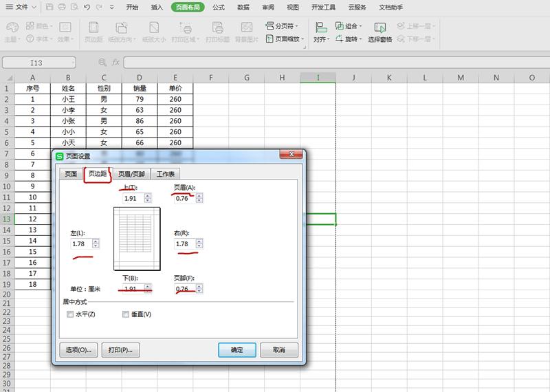Select the 工作表 tab in the dialog
Image resolution: width=550 pixels, height=392 pixels.
(x=166, y=174)
